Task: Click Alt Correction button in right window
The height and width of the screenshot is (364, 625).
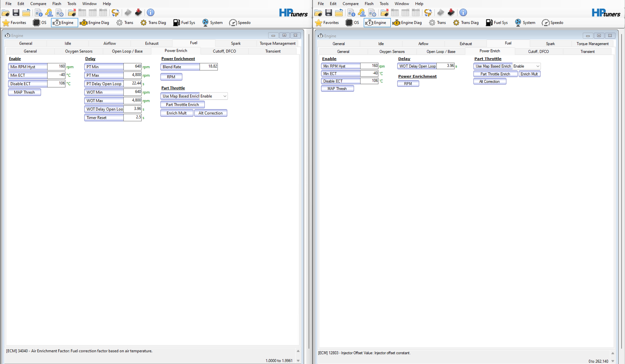Action: pyautogui.click(x=489, y=81)
